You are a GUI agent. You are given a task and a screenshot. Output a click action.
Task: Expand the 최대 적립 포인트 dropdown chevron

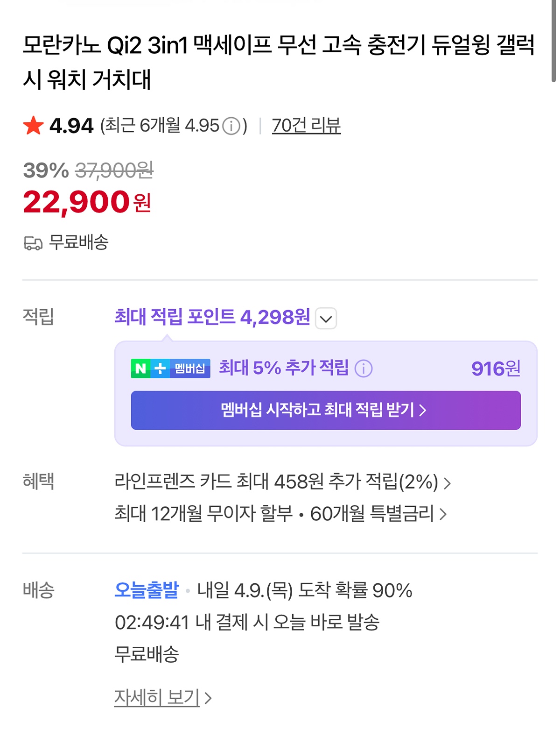pos(326,319)
